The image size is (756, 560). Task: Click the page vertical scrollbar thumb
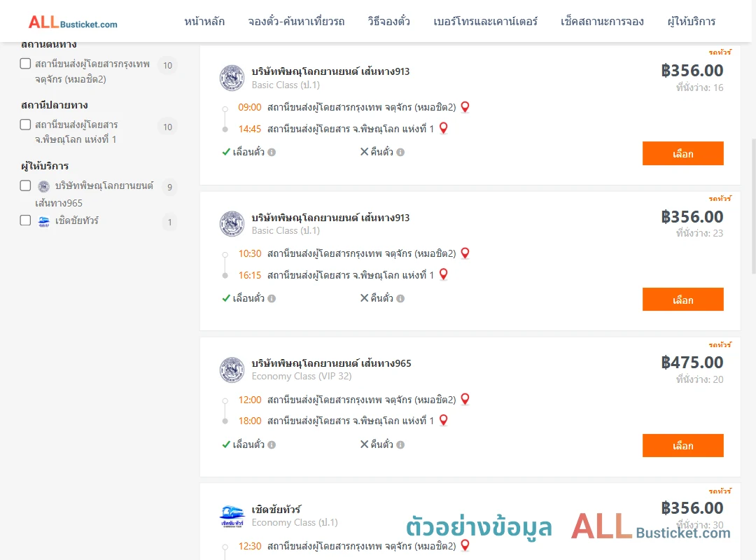coord(753,206)
